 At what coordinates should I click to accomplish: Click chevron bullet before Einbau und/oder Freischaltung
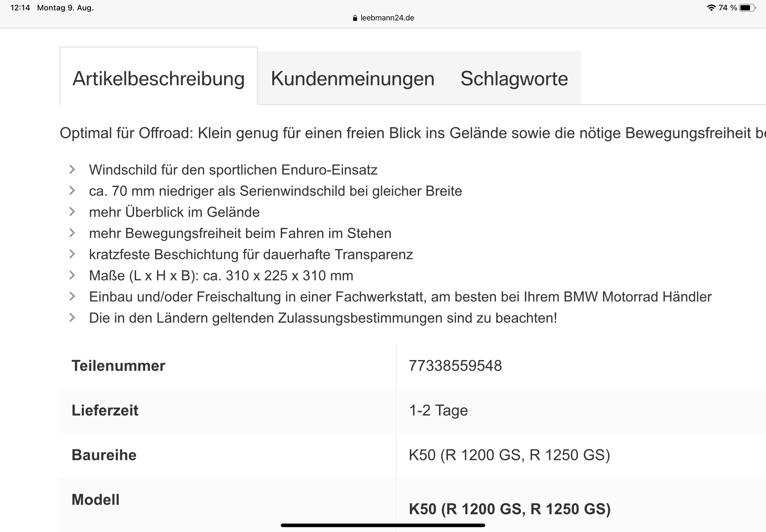[72, 297]
